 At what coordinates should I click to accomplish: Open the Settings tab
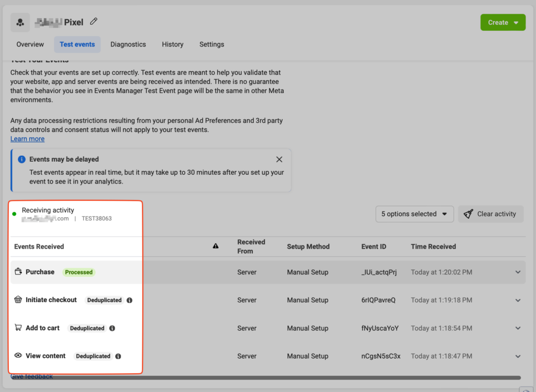pos(212,44)
